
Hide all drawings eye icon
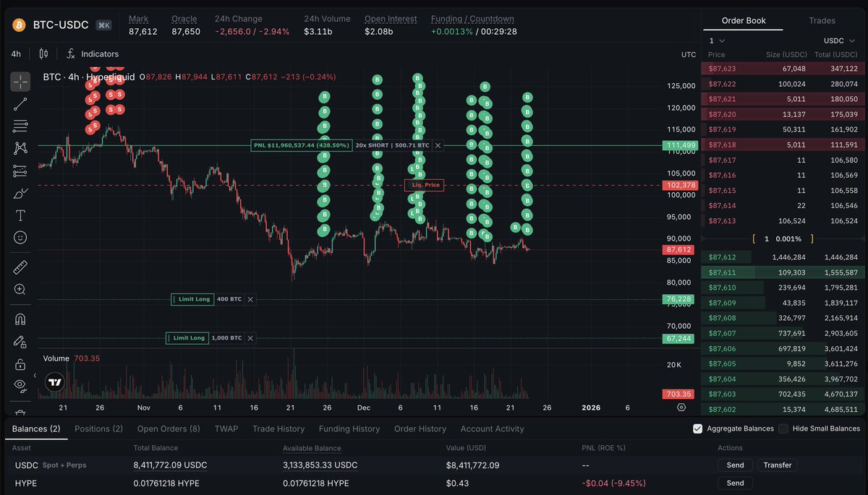[x=20, y=385]
